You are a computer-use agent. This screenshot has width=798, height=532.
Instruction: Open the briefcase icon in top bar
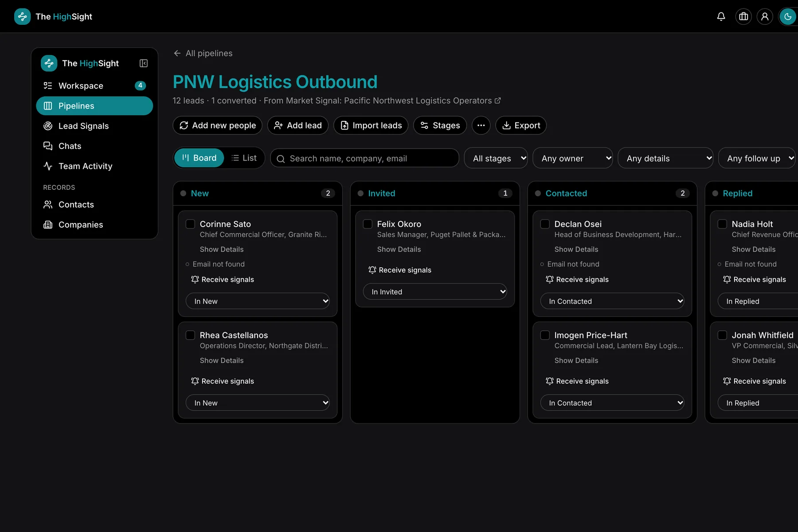click(x=743, y=16)
